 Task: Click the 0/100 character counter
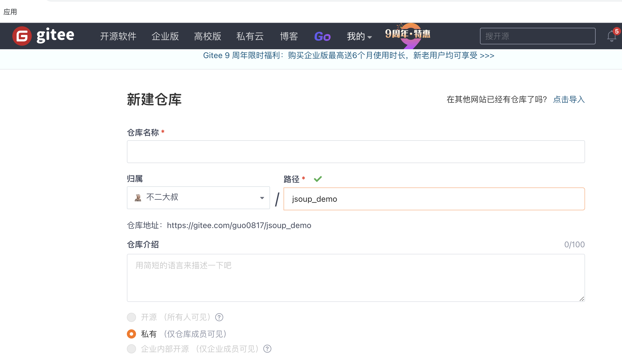[x=574, y=244]
